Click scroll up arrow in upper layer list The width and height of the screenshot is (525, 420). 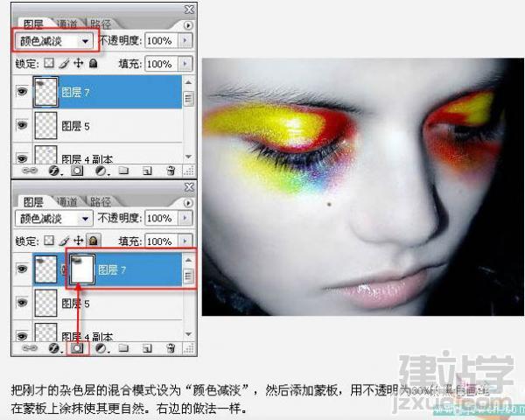188,82
